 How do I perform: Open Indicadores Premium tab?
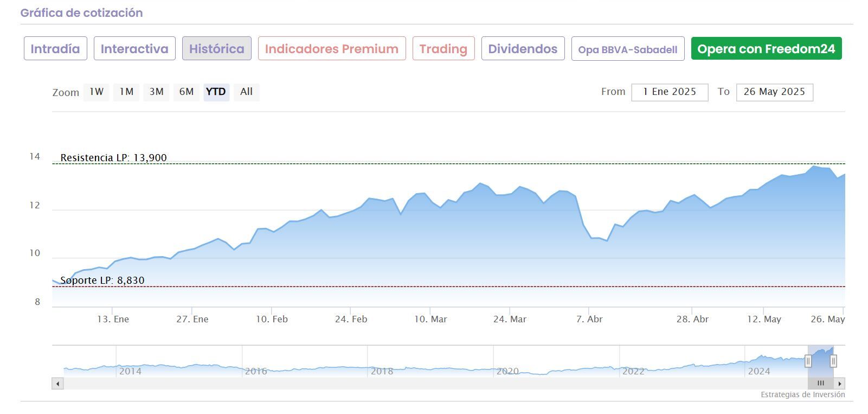coord(332,49)
